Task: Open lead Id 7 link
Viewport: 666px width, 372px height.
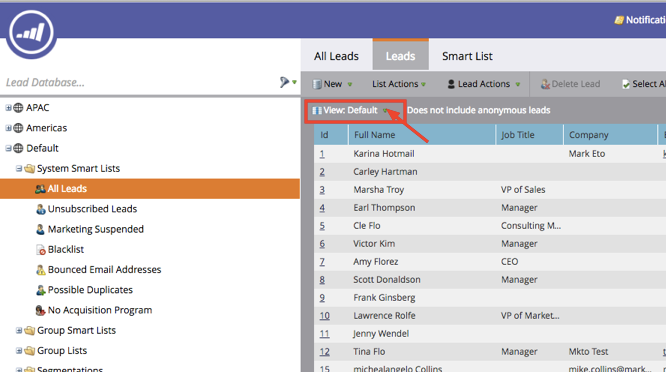Action: click(322, 262)
